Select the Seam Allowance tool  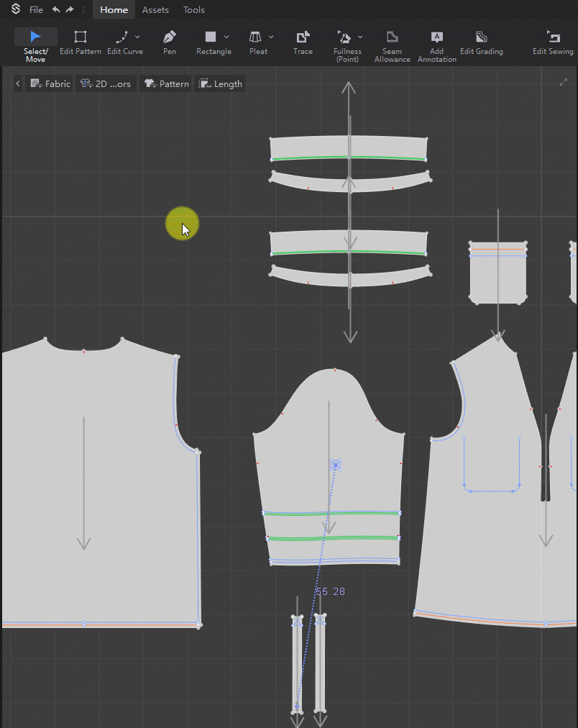tap(392, 45)
